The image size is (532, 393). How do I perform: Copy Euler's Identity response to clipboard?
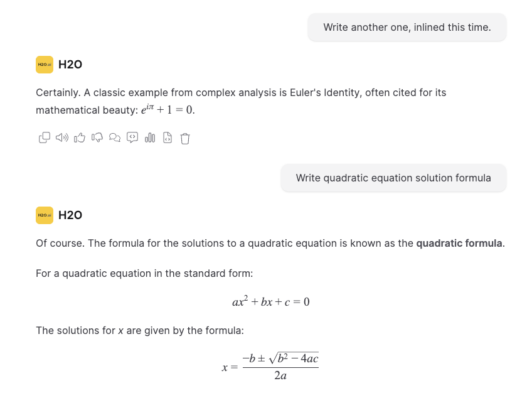[44, 137]
